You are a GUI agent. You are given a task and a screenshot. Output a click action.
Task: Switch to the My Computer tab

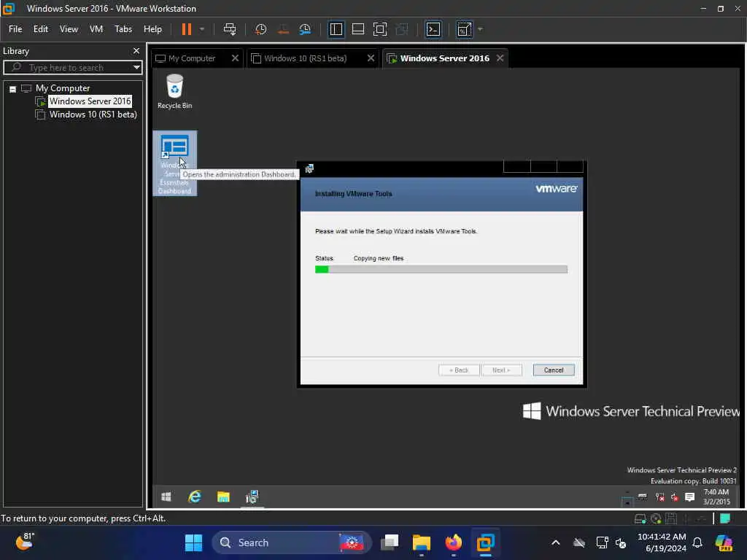[192, 58]
